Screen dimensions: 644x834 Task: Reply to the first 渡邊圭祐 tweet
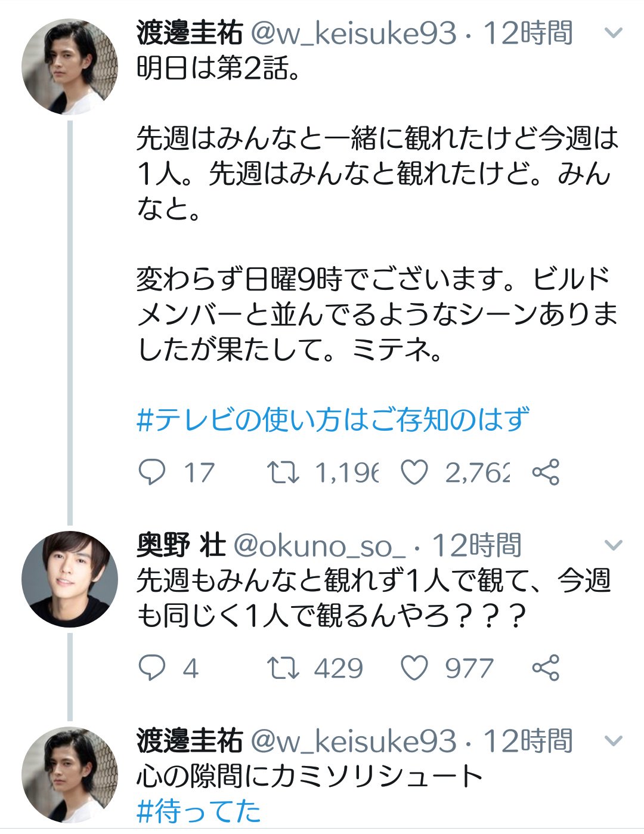[152, 472]
